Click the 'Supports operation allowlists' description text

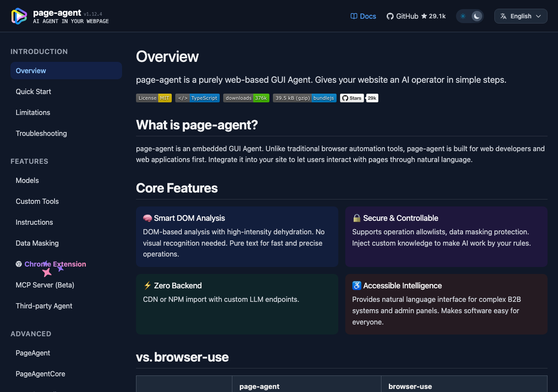[x=442, y=237]
